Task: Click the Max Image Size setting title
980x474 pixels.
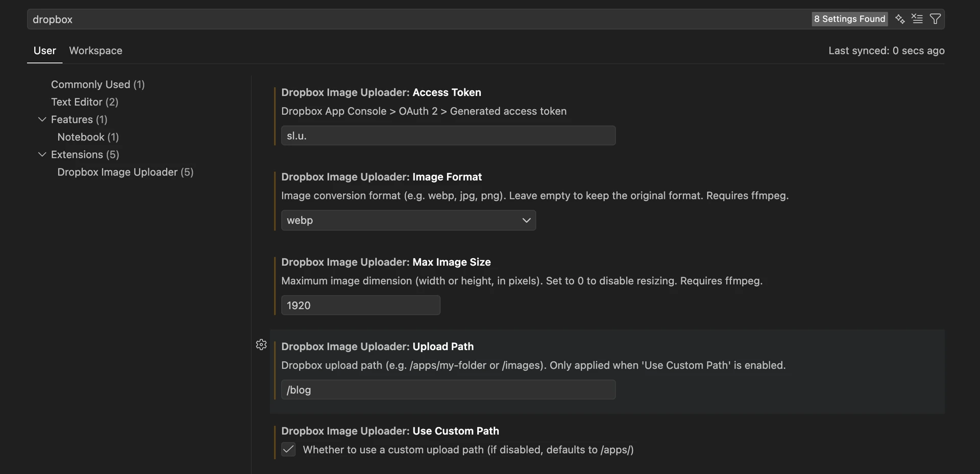Action: click(386, 262)
